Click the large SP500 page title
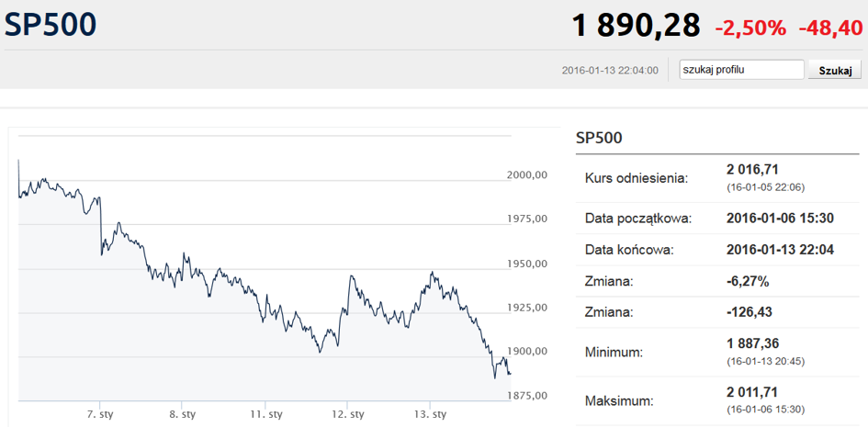The image size is (868, 427). [51, 25]
